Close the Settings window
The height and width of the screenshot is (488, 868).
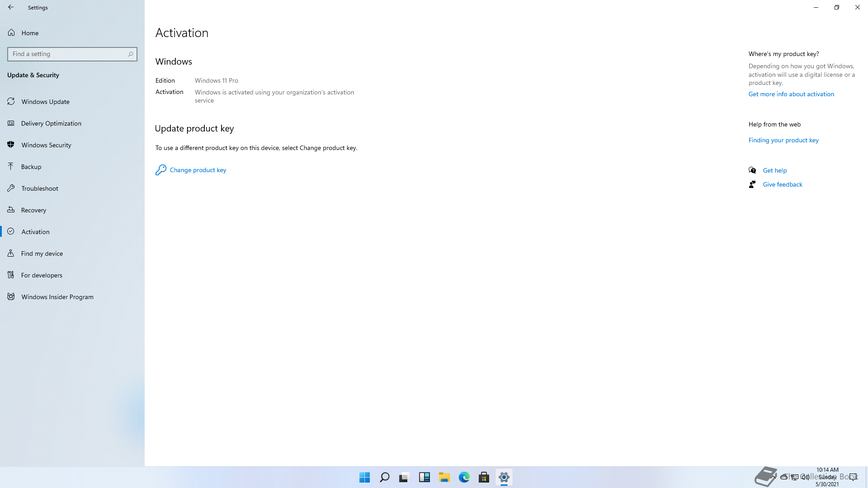[858, 7]
